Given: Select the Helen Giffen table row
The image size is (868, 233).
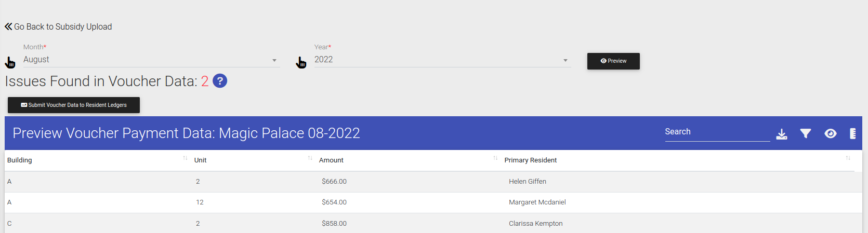Looking at the screenshot, I should point(433,182).
